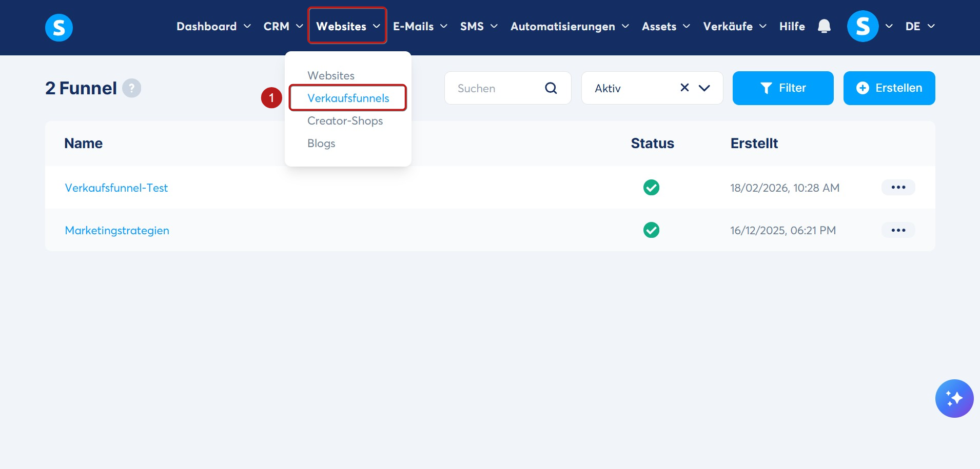The height and width of the screenshot is (469, 980).
Task: Open the notifications bell
Action: pos(824,26)
